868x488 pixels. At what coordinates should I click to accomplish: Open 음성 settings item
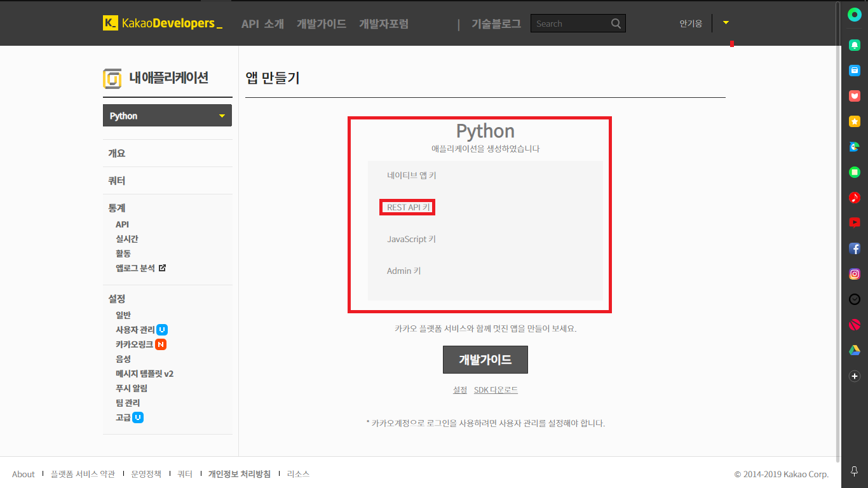[123, 359]
